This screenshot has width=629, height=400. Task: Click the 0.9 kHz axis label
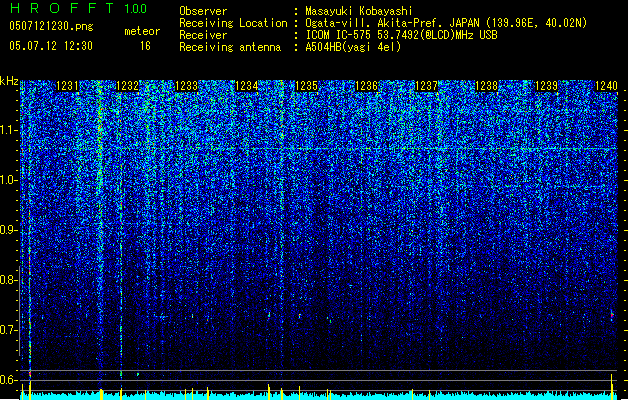(x=9, y=230)
